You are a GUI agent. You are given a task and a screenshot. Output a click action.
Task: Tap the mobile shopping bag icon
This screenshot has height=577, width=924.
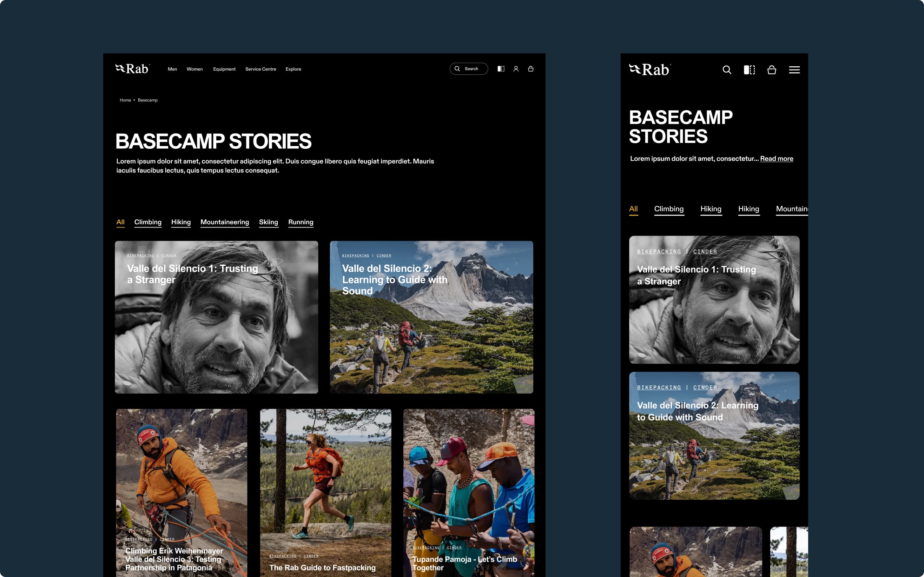coord(772,70)
